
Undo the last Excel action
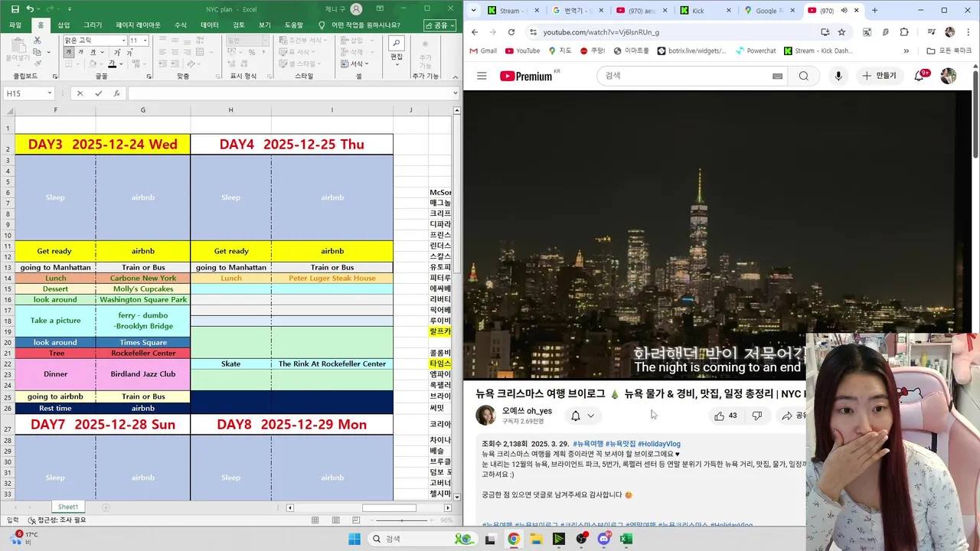(x=30, y=9)
